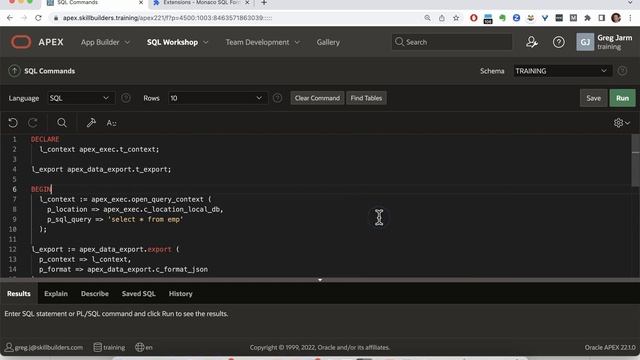This screenshot has width=640, height=360.
Task: Click the browser zoom magnifier icon
Action: tap(427, 18)
